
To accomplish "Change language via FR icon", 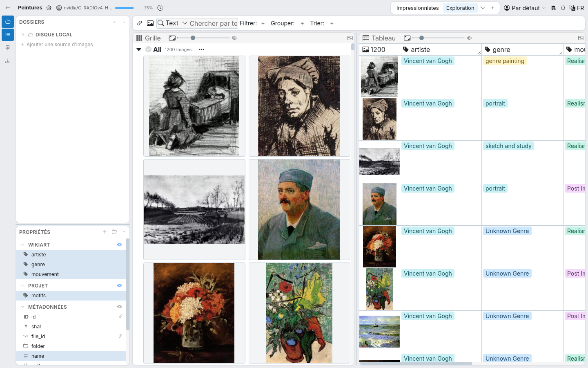I will coord(577,8).
